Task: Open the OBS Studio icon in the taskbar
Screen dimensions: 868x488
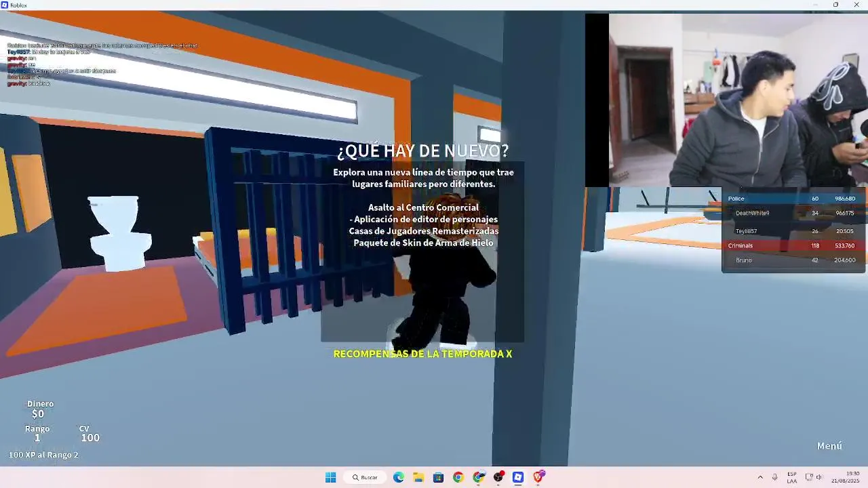Action: pos(498,477)
